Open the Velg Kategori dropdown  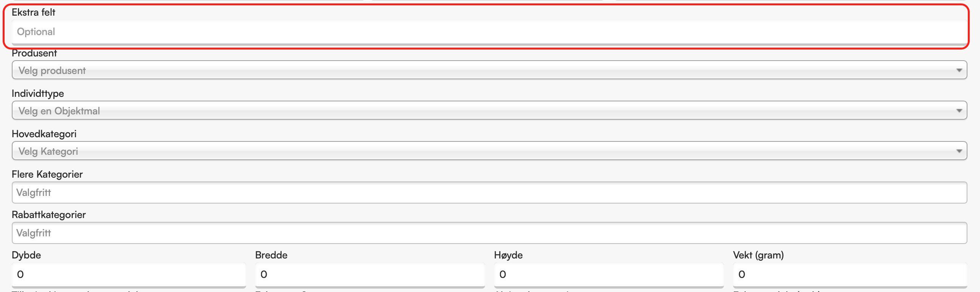(x=489, y=151)
